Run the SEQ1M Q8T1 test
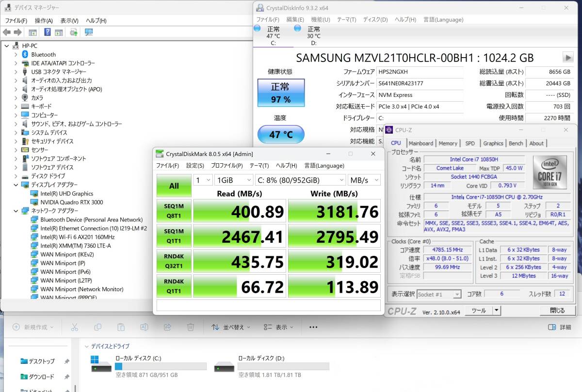582x392 pixels. [174, 211]
